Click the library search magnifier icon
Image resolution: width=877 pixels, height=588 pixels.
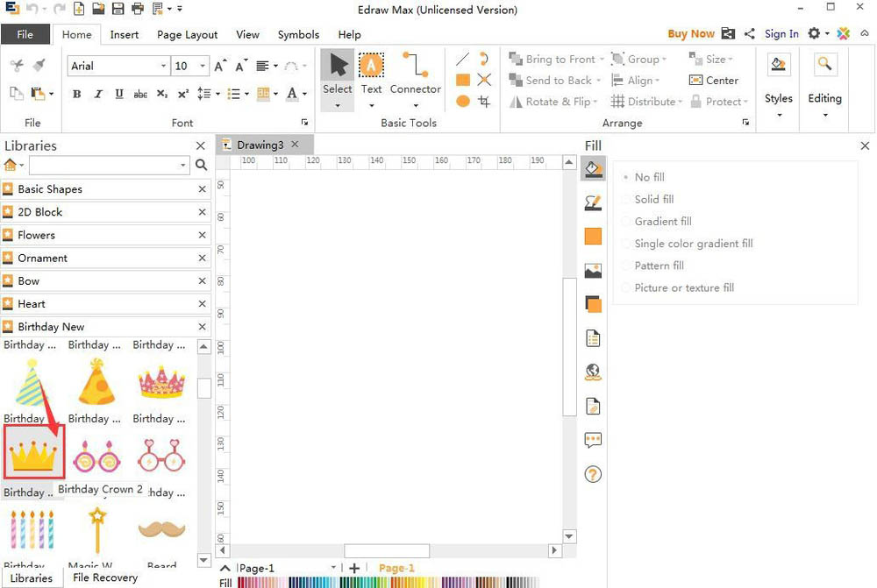point(201,165)
